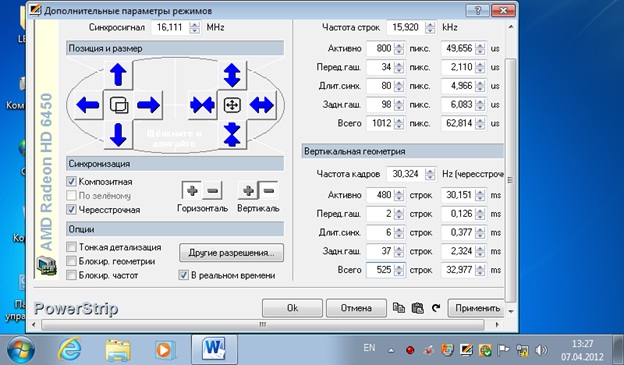Increase vertical size with double arrow

(x=232, y=75)
